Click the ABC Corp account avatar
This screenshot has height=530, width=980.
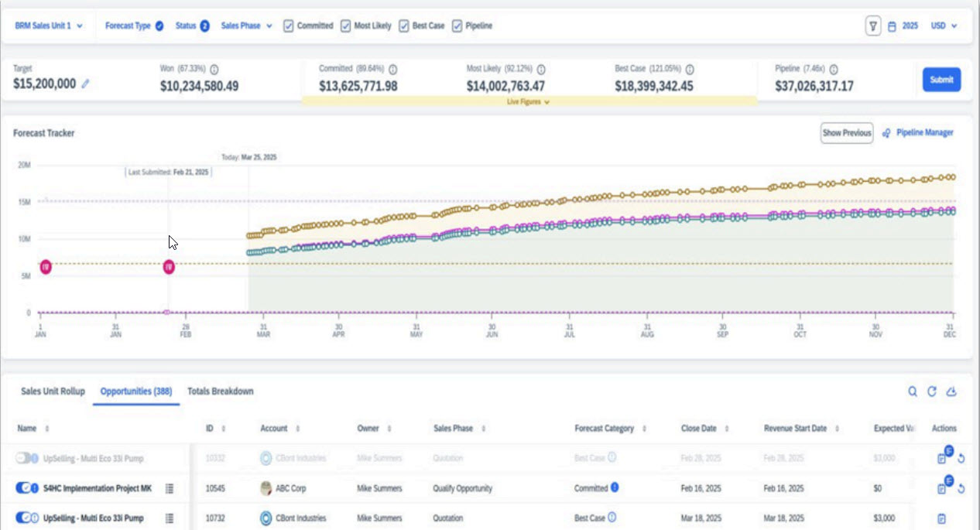pos(266,488)
